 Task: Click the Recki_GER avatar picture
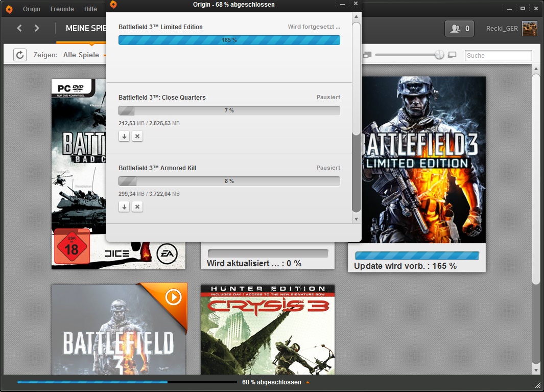tap(529, 29)
